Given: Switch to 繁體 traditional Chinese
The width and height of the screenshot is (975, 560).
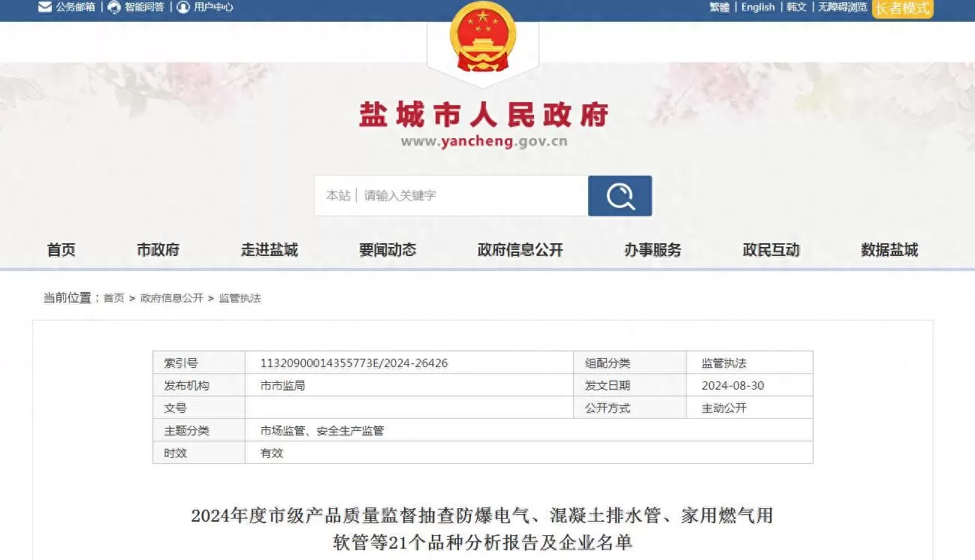Looking at the screenshot, I should pyautogui.click(x=719, y=8).
